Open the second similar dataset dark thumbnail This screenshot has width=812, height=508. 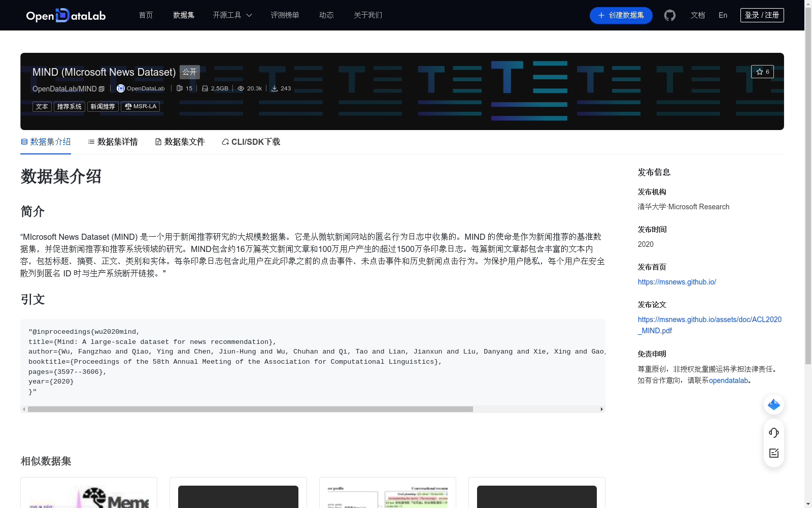238,497
